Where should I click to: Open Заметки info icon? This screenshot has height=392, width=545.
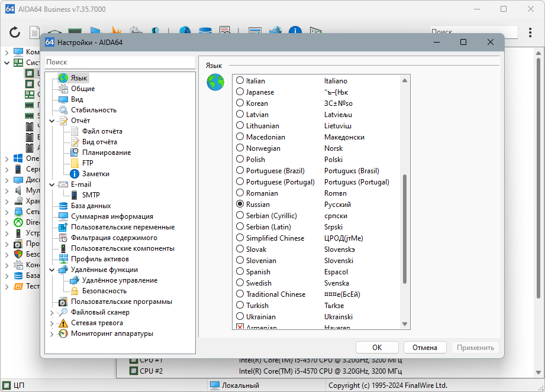tap(75, 174)
